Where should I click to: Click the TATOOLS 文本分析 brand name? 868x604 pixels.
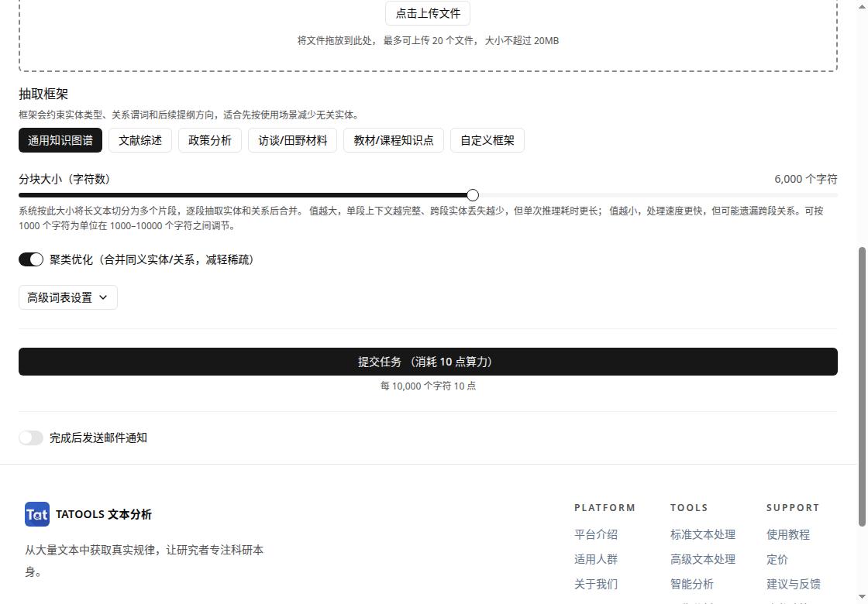(104, 514)
